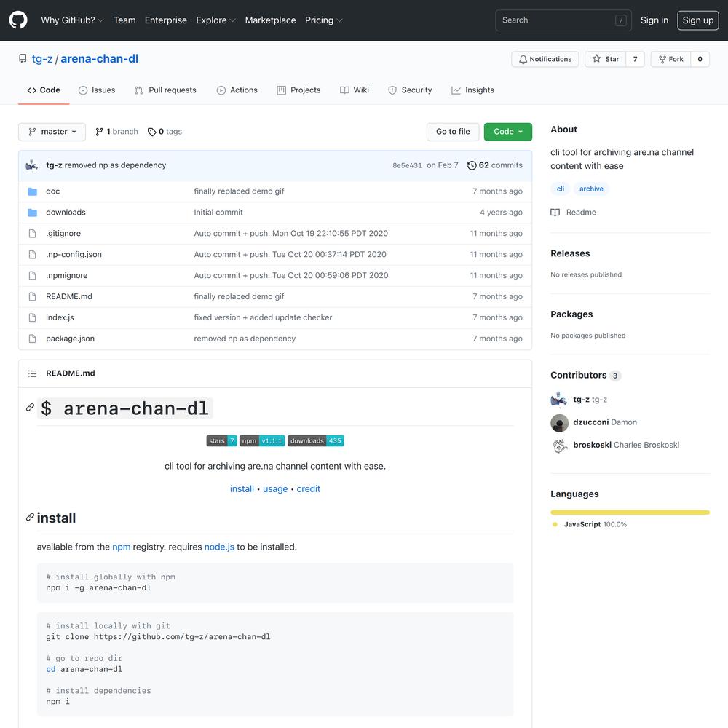728x728 pixels.
Task: Click the .gitignore file icon
Action: pyautogui.click(x=32, y=233)
